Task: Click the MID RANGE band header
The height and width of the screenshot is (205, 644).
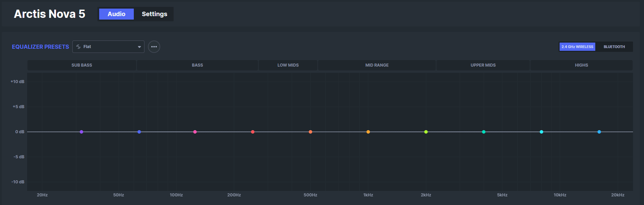Action: pyautogui.click(x=377, y=65)
